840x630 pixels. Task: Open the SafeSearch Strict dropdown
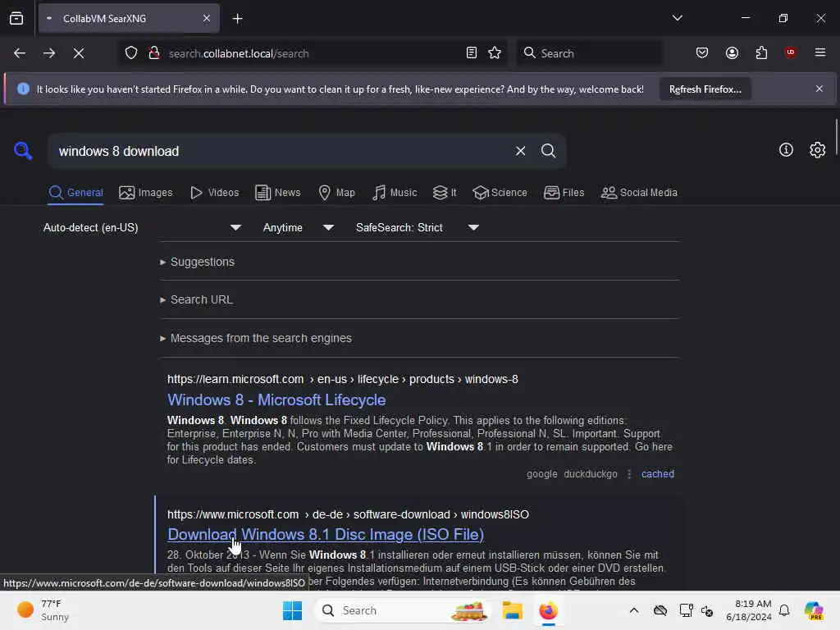[x=418, y=228]
